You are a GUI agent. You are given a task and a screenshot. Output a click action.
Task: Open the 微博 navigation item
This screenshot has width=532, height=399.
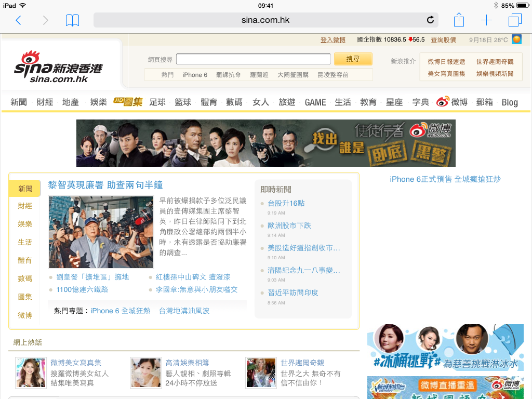point(452,102)
